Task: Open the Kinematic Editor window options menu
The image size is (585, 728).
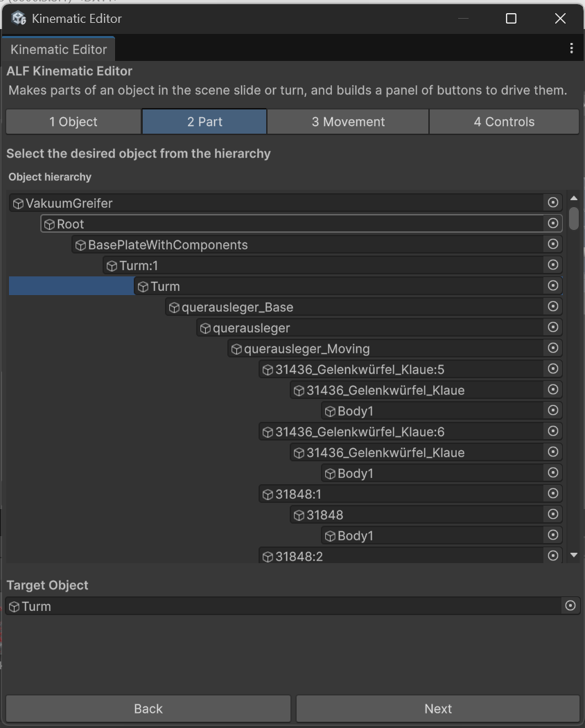Action: 572,48
